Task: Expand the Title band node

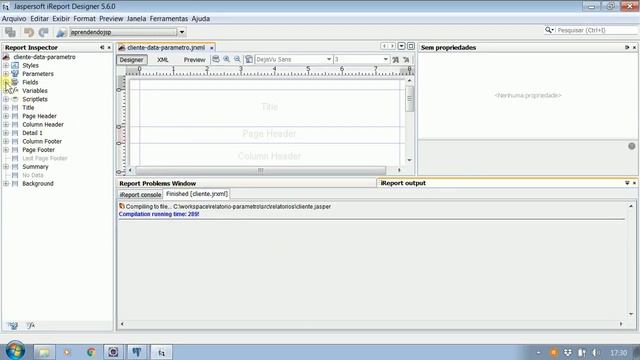Action: point(6,108)
